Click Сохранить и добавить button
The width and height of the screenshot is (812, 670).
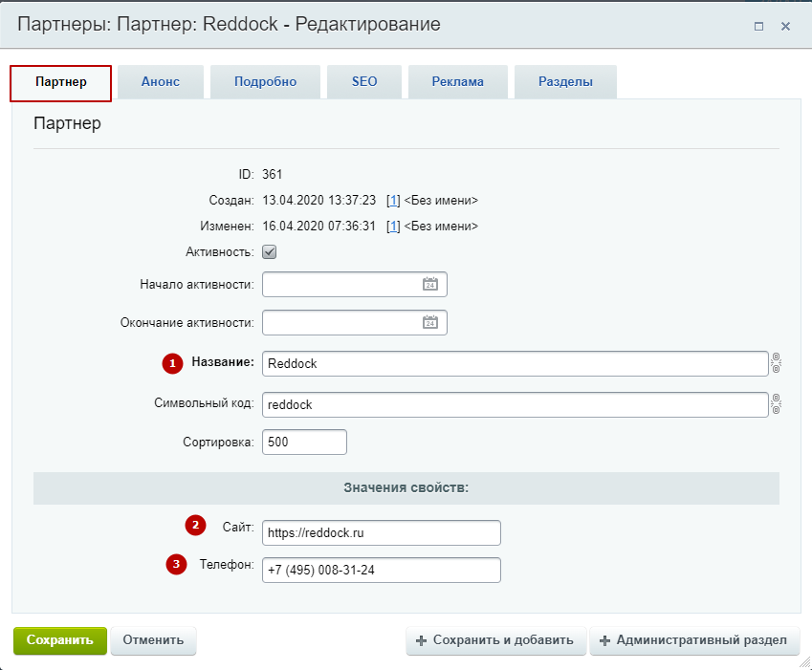click(x=495, y=640)
